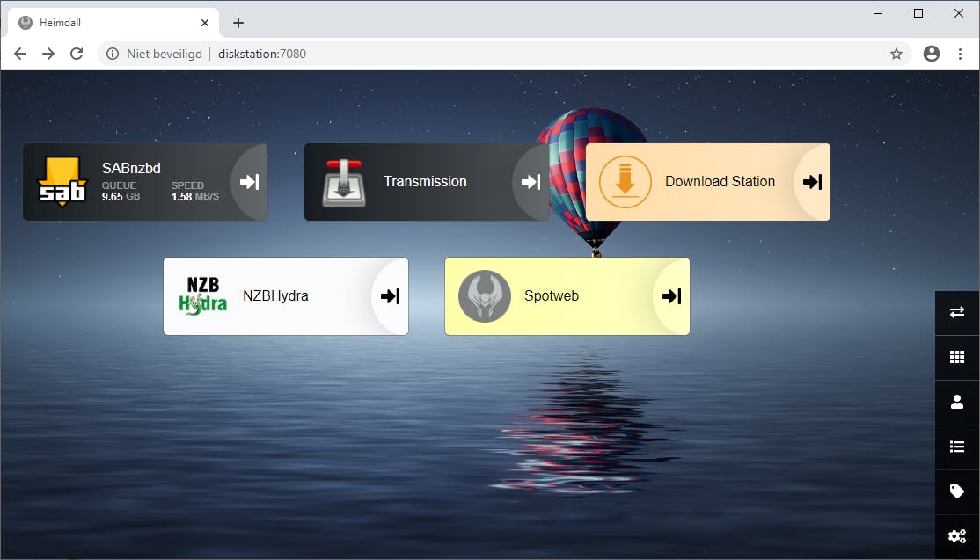The width and height of the screenshot is (980, 560).
Task: Open the Chrome three-dot menu
Action: (961, 54)
